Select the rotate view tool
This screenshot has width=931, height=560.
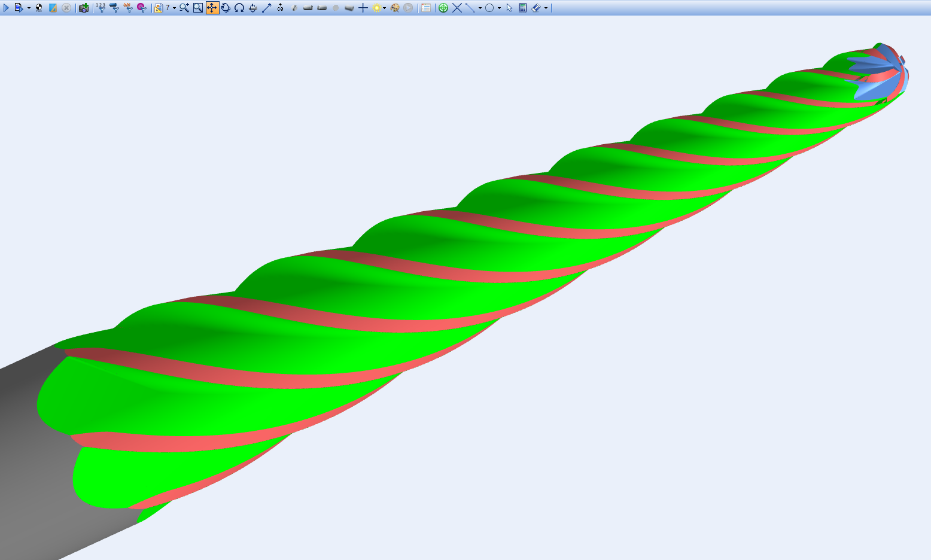tap(226, 8)
